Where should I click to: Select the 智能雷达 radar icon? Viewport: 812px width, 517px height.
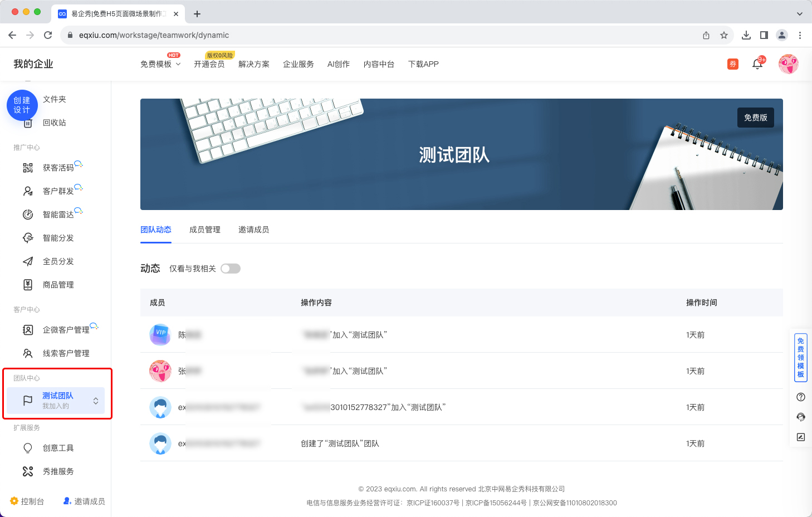coord(28,214)
